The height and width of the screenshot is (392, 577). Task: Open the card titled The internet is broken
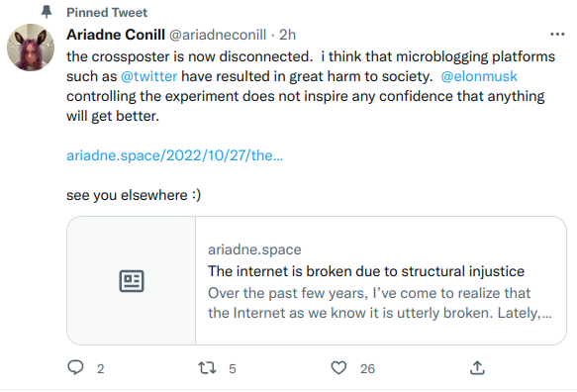click(x=317, y=280)
